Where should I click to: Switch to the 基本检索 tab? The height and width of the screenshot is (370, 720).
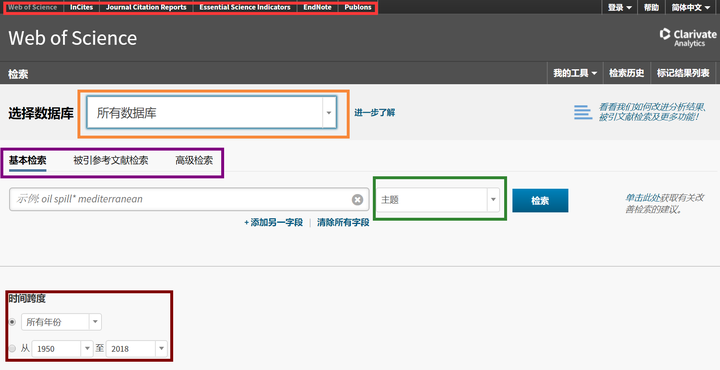tap(28, 160)
